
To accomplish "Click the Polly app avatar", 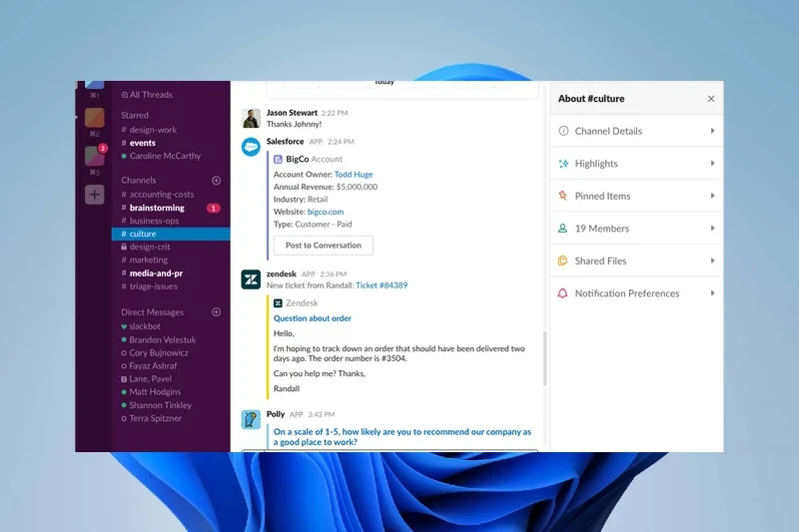I will coord(251,420).
